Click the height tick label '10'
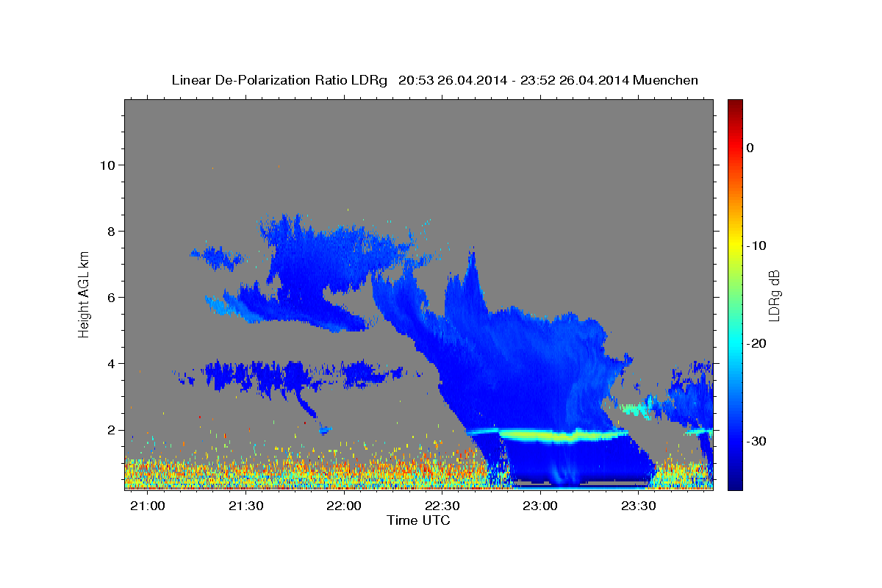882x588 pixels. (x=109, y=165)
